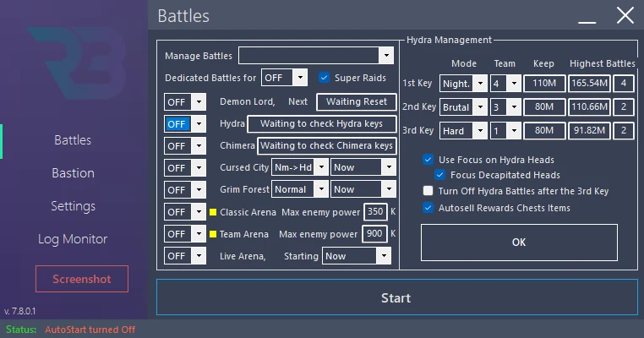644x338 pixels.
Task: Click Waiting to check Chimera keys field
Action: pyautogui.click(x=326, y=146)
